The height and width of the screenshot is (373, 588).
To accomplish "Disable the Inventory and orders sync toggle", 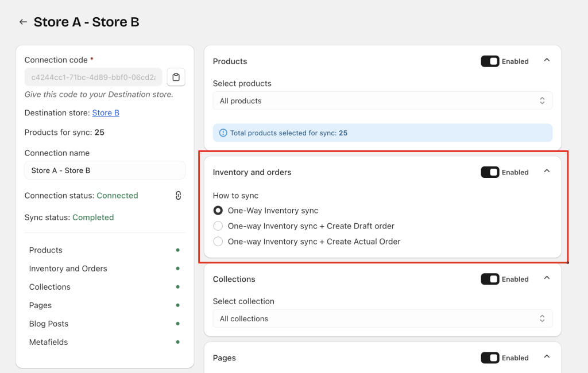I will tap(490, 172).
